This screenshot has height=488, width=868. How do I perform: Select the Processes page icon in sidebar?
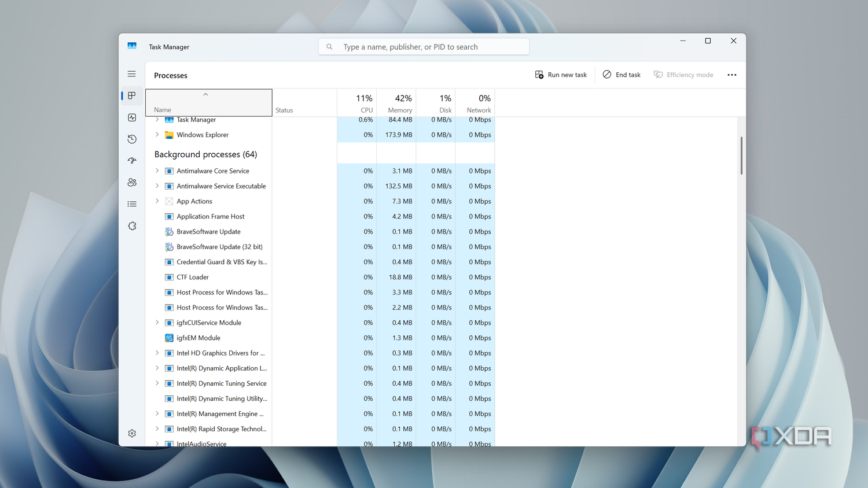(x=132, y=95)
